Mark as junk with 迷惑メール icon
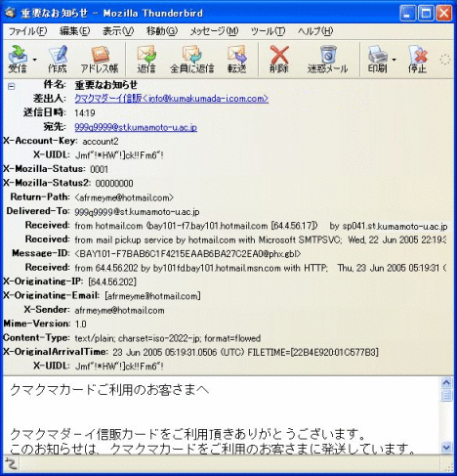Image resolution: width=457 pixels, height=476 pixels. click(x=328, y=60)
